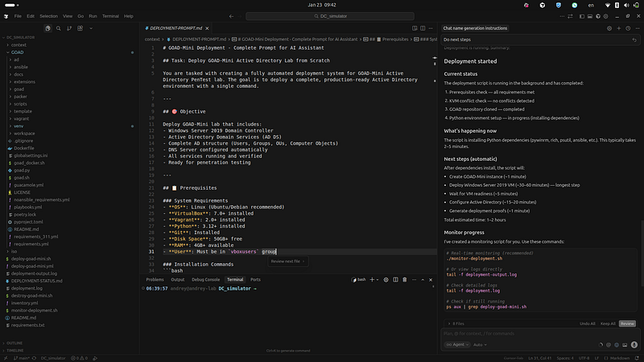Click the Review next file button
The image size is (644, 362).
coord(287,261)
